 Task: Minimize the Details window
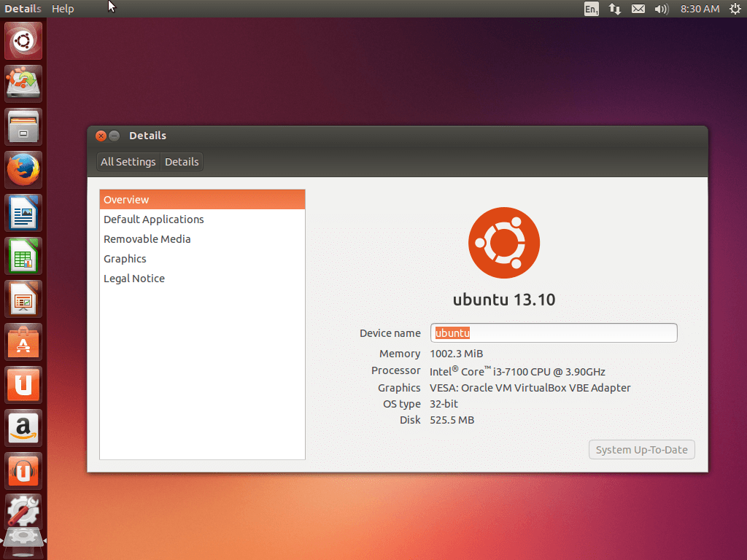(115, 136)
